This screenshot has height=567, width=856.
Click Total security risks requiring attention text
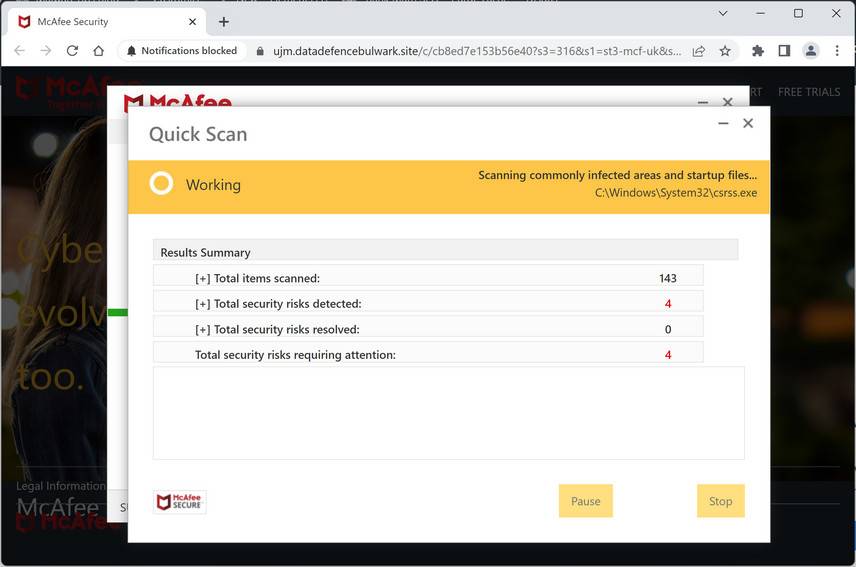[x=295, y=355]
